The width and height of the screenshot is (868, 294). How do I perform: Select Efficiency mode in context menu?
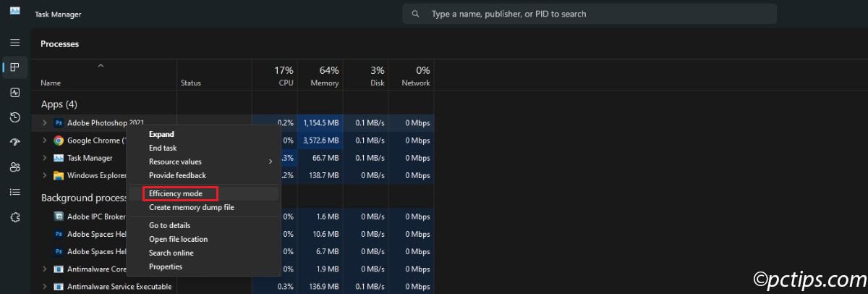pos(176,193)
